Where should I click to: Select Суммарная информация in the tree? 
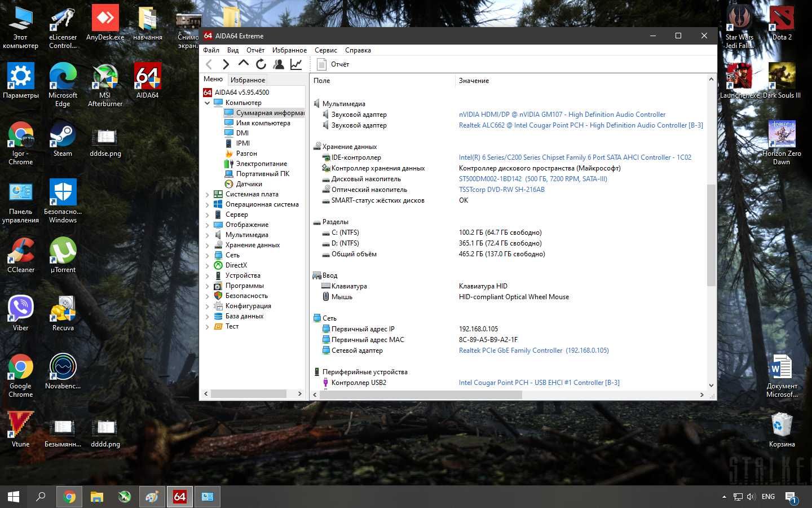click(264, 113)
